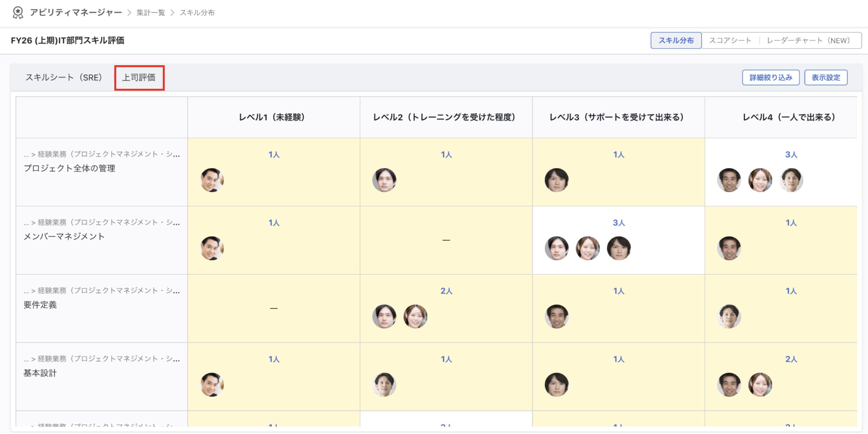Click first avatar in 要件定義 Level 2
This screenshot has width=868, height=434.
click(x=384, y=316)
